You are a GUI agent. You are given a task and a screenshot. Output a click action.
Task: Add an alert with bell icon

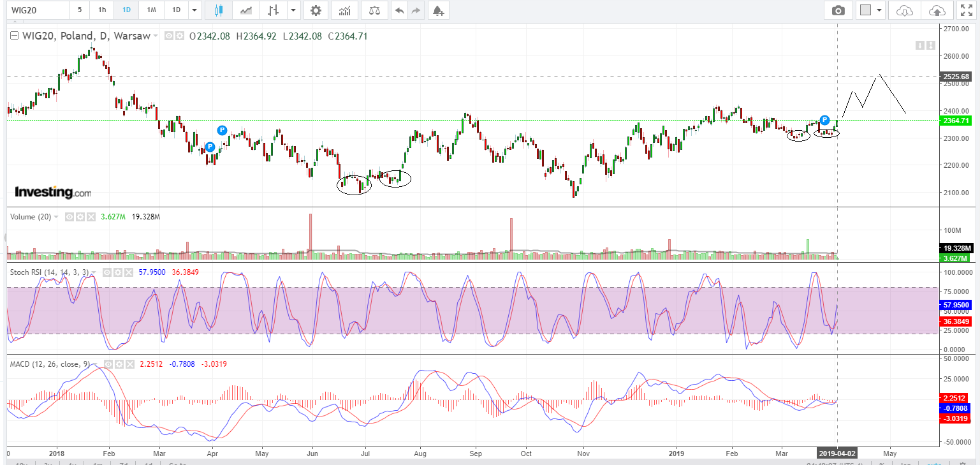(437, 10)
